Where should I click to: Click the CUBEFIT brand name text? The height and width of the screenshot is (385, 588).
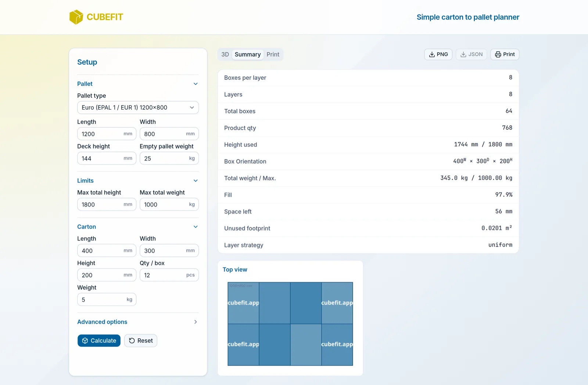(x=105, y=17)
